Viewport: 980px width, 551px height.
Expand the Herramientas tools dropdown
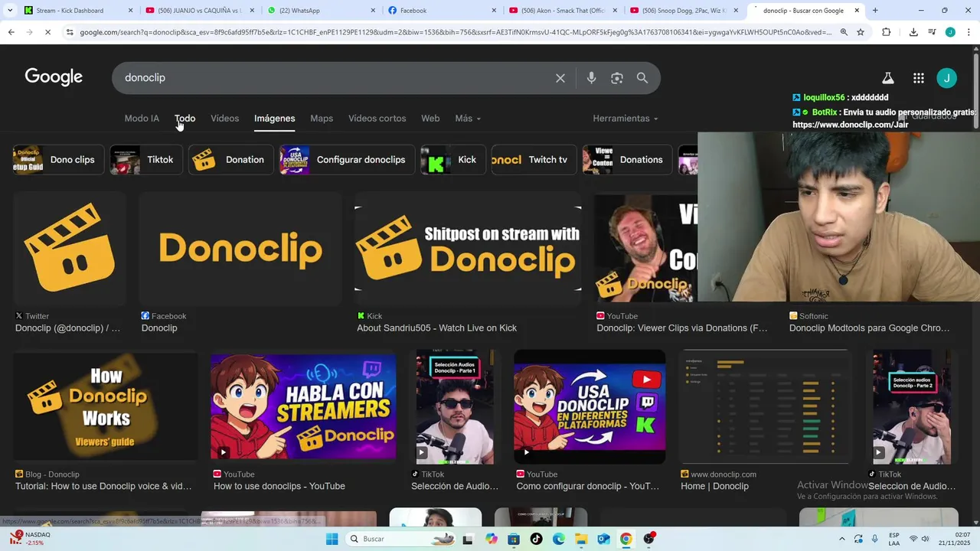point(625,119)
